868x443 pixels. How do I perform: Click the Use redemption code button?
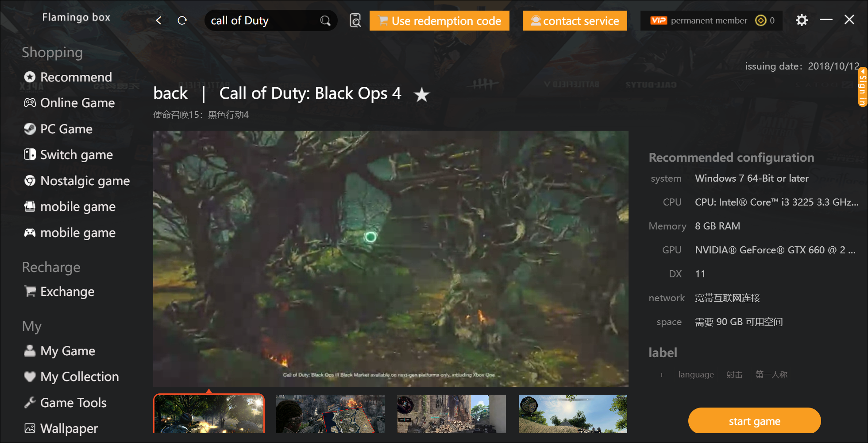coord(440,21)
